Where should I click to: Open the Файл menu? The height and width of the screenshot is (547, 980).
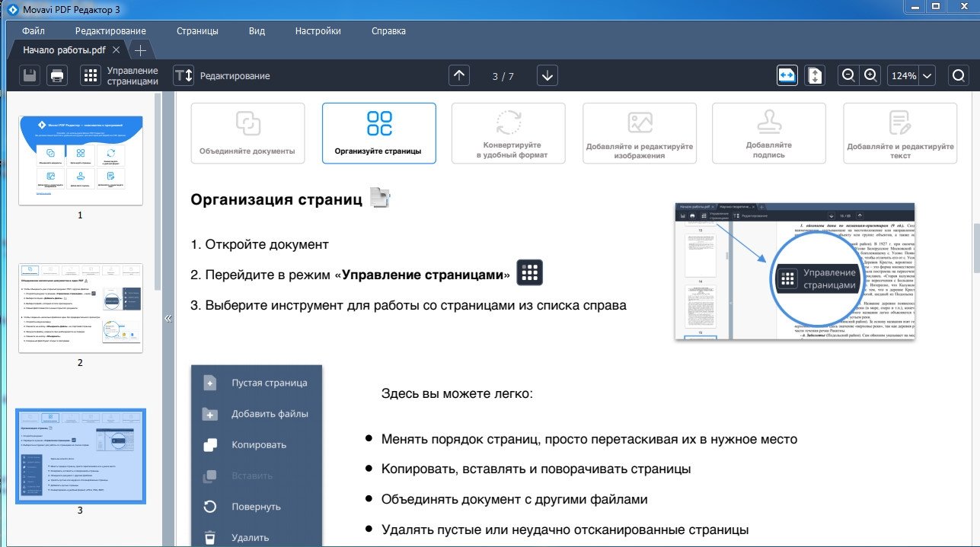tap(34, 31)
